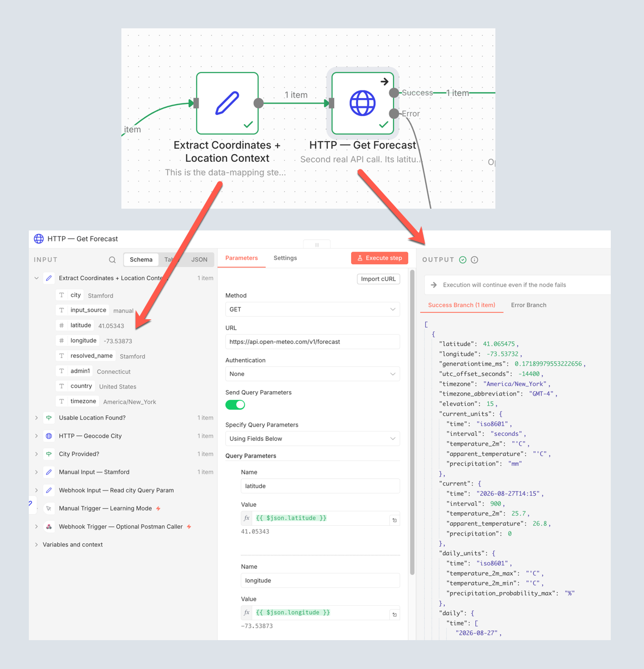Open the Authentication dropdown

[x=312, y=374]
